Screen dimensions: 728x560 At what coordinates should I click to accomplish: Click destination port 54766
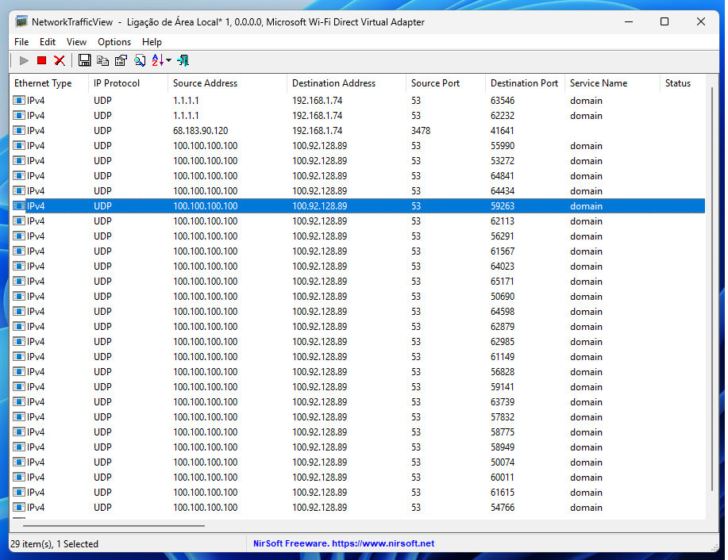[503, 507]
